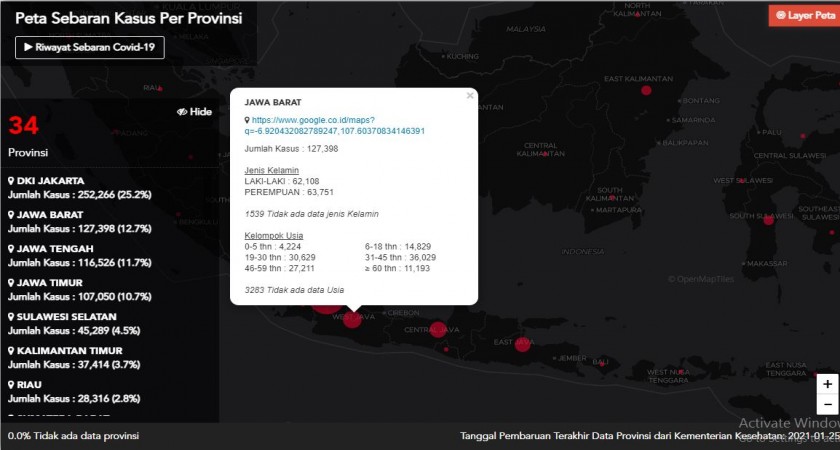Hide the province list panel
This screenshot has height=450, width=840.
click(x=194, y=112)
